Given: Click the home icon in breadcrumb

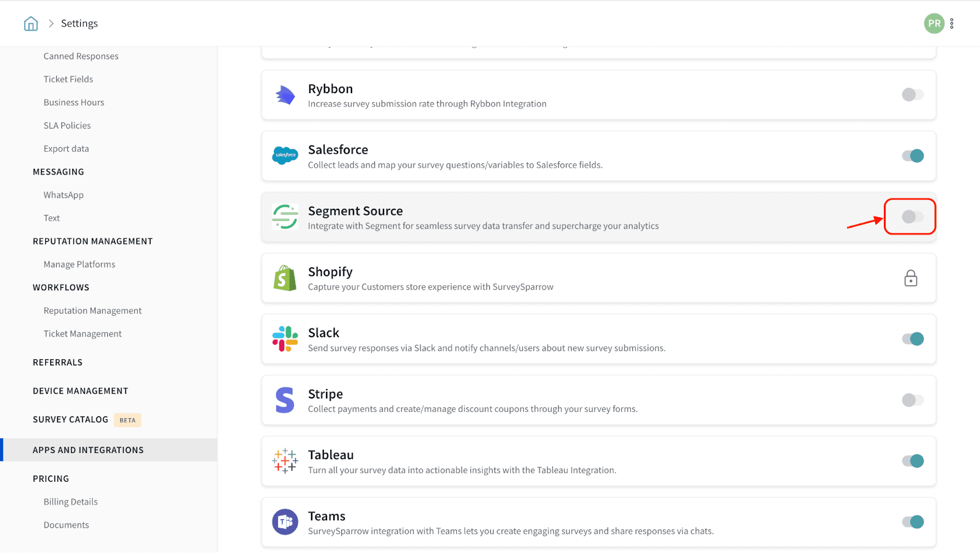Looking at the screenshot, I should pyautogui.click(x=31, y=24).
